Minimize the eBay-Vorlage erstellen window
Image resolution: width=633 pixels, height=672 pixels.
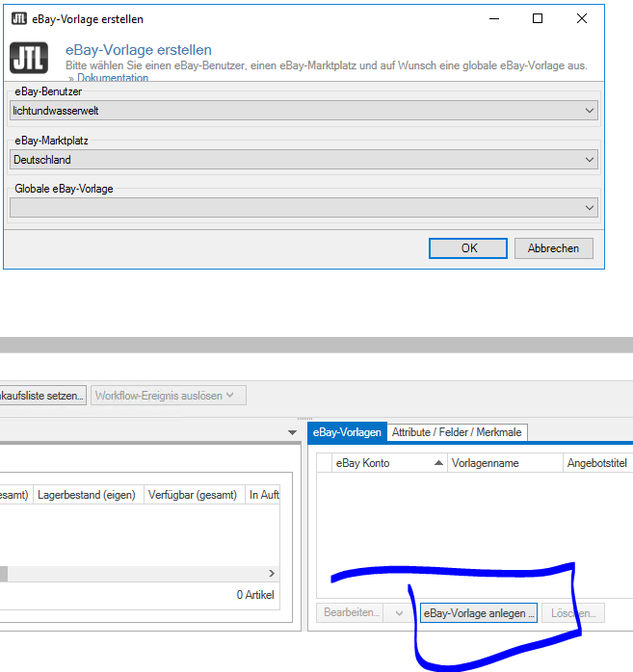click(x=494, y=19)
